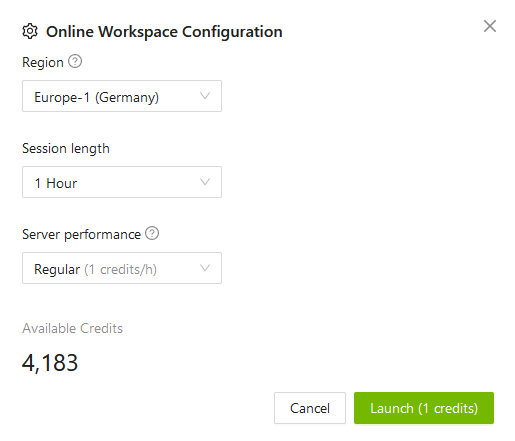Screen dimensions: 515x441
Task: Expand the Server performance chevron arrow
Action: pyautogui.click(x=205, y=268)
